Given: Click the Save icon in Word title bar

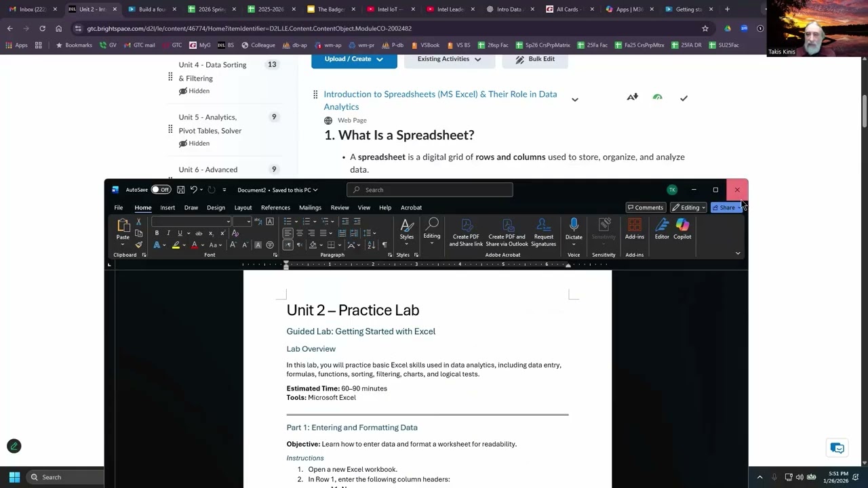Looking at the screenshot, I should click(180, 190).
